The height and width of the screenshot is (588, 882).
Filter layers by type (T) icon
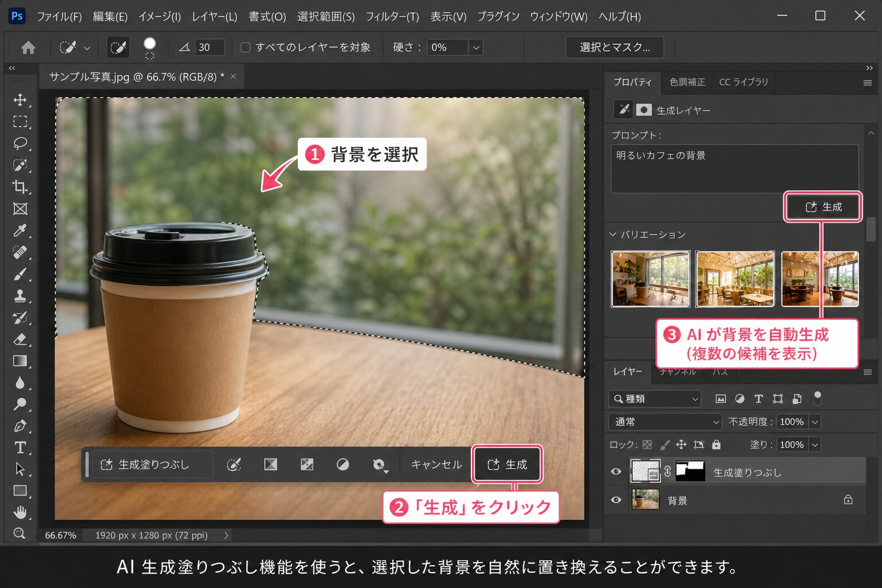(759, 399)
